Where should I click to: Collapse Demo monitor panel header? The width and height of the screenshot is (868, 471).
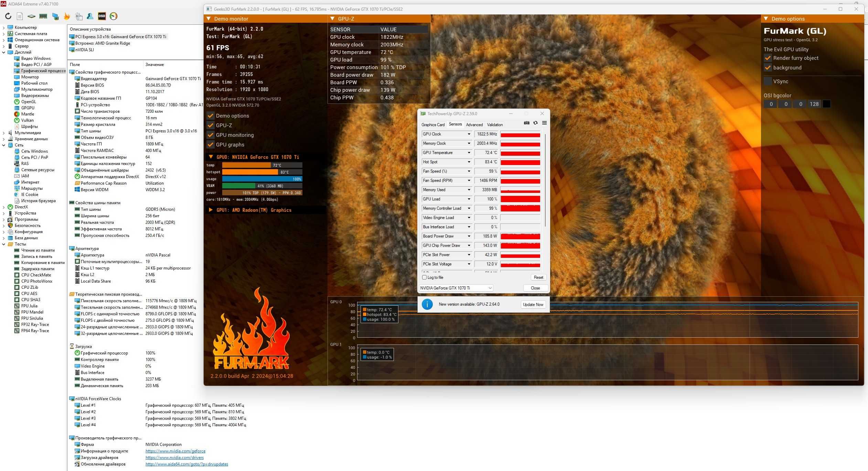tap(208, 19)
